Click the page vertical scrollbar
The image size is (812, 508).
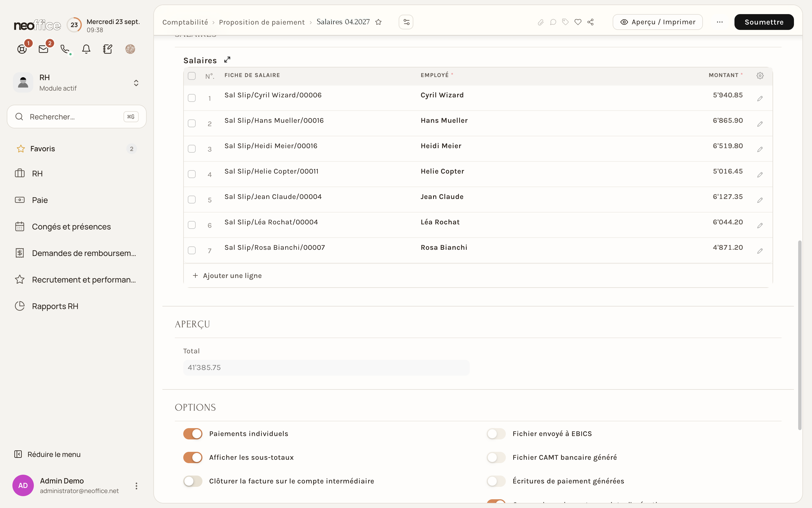[800, 335]
